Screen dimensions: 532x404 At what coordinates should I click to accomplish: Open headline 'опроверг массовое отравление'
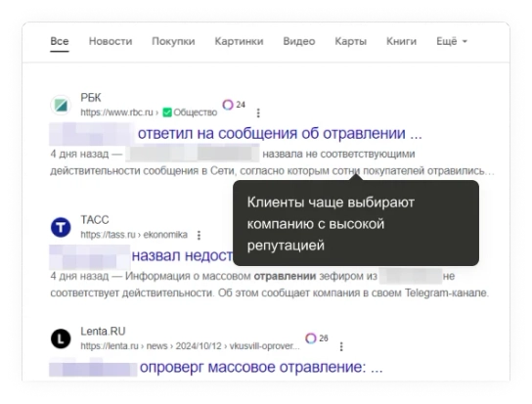(261, 367)
